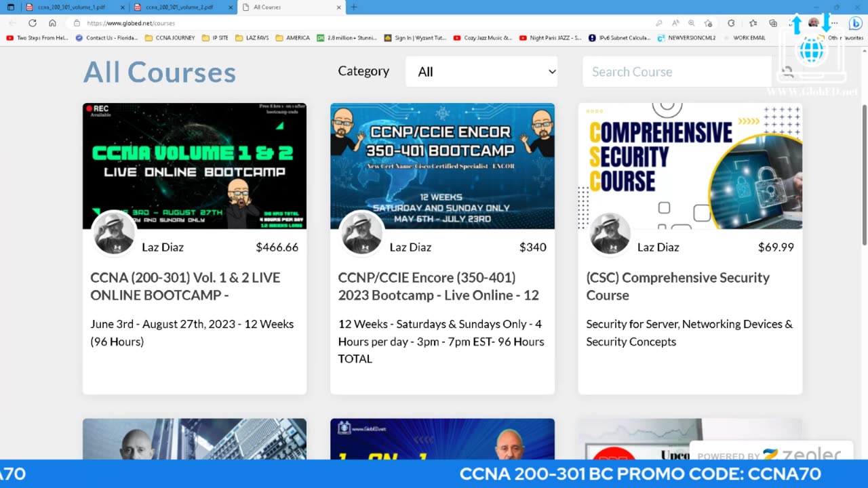The width and height of the screenshot is (868, 488).
Task: Select the All Courses browser tab
Action: coord(292,7)
